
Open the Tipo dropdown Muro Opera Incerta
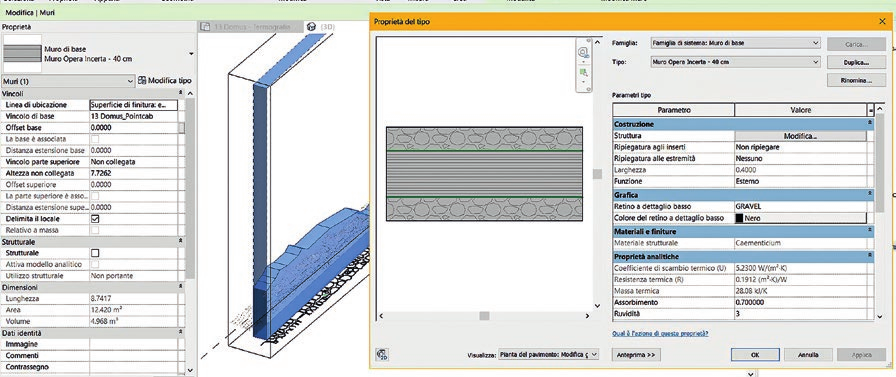coord(735,62)
